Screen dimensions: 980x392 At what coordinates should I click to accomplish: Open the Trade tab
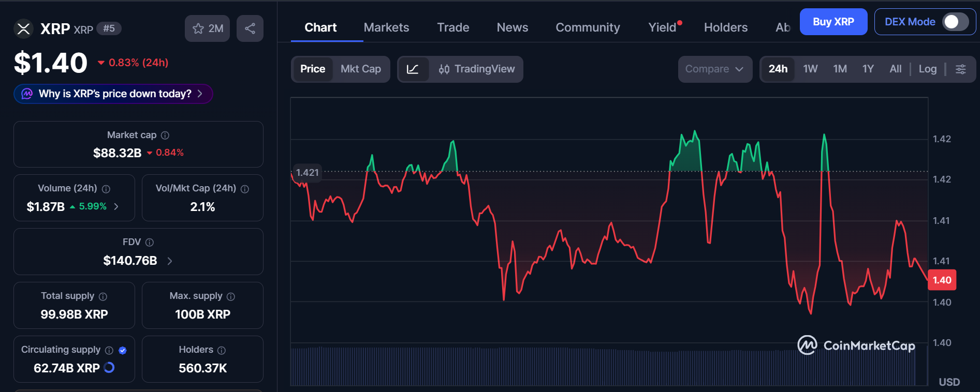point(453,27)
